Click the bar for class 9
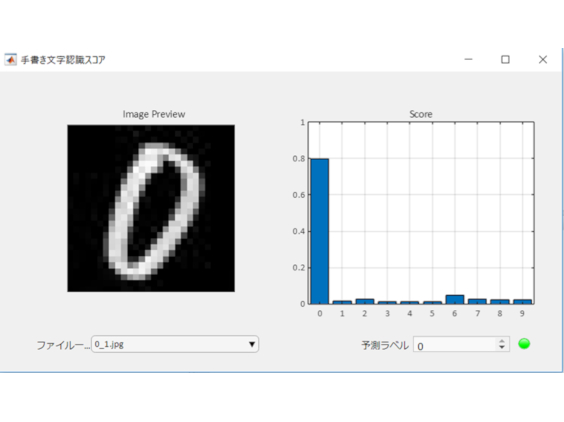This screenshot has height=422, width=564. pos(522,302)
